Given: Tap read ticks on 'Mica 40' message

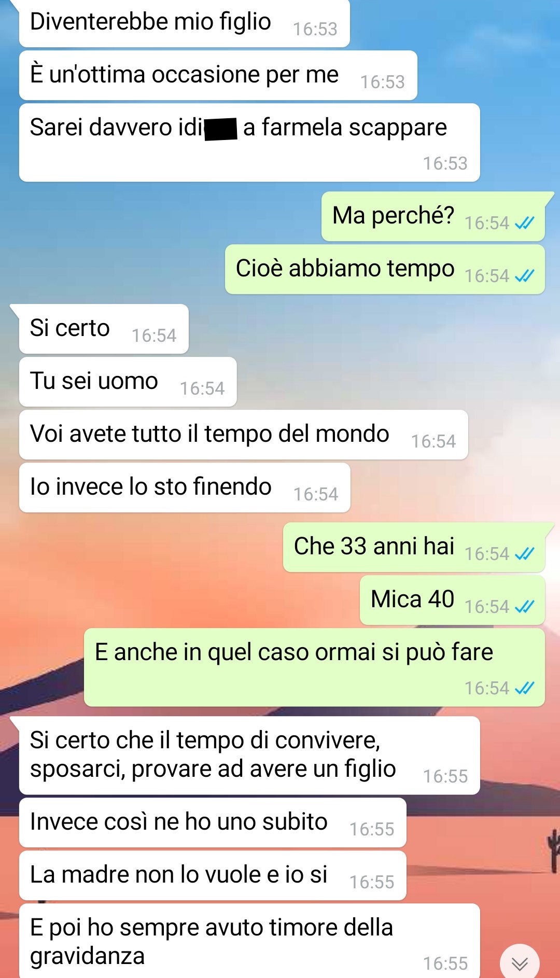Looking at the screenshot, I should [x=524, y=607].
